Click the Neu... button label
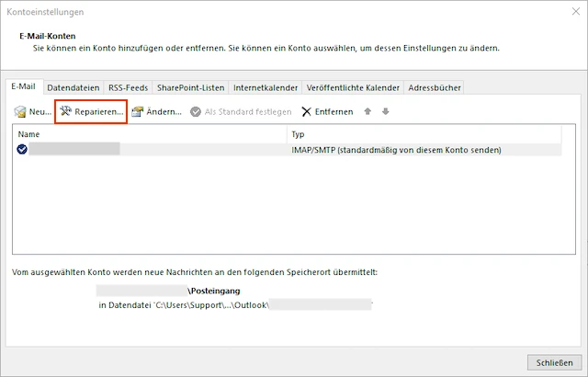 [40, 112]
